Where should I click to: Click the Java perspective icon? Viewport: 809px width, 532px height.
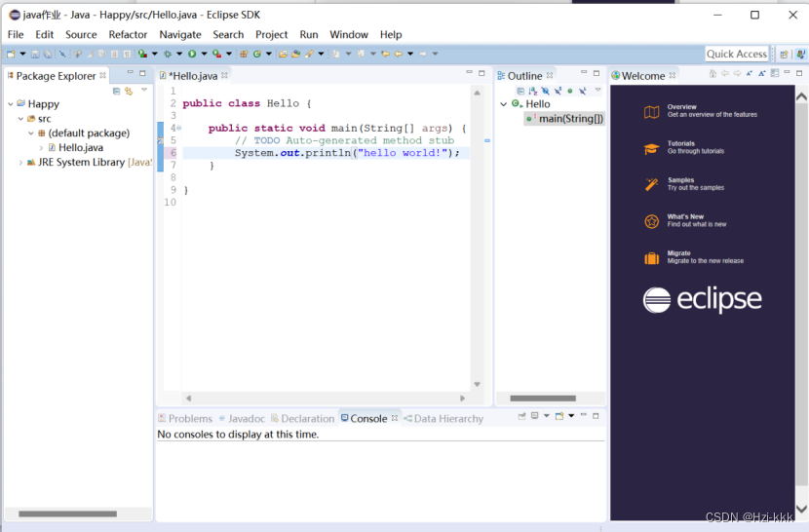click(x=800, y=54)
